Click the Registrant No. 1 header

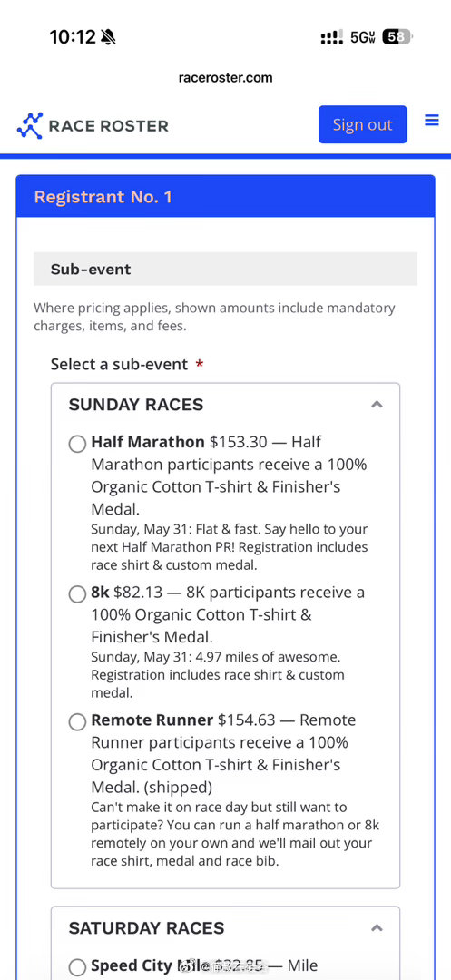click(x=225, y=197)
